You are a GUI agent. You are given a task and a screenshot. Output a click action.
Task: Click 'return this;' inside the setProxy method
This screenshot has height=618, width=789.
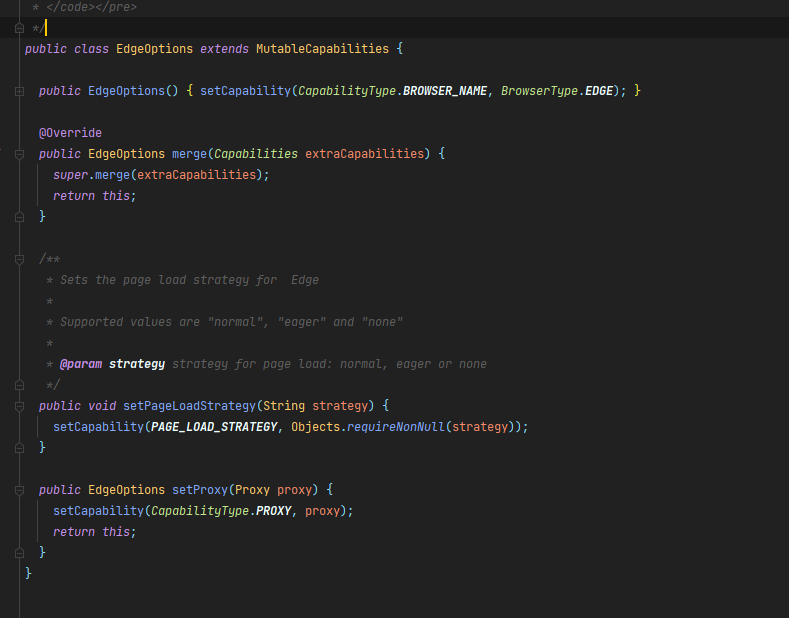95,532
